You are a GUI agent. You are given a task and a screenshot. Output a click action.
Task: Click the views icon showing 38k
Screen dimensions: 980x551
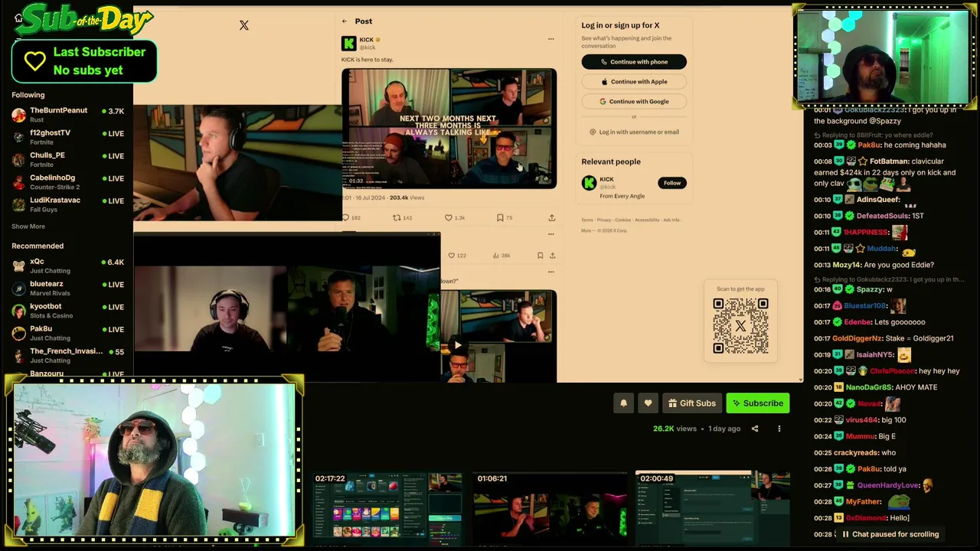tap(495, 256)
